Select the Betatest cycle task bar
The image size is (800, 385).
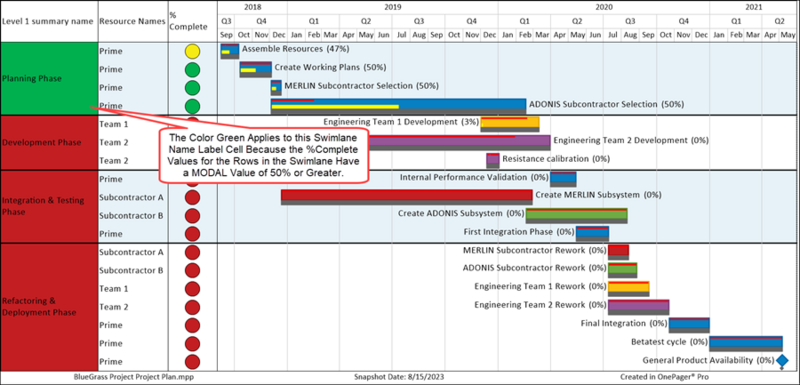(x=746, y=343)
